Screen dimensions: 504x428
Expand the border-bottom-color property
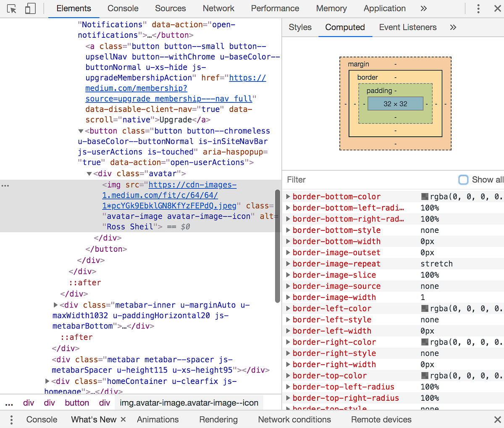tap(288, 197)
